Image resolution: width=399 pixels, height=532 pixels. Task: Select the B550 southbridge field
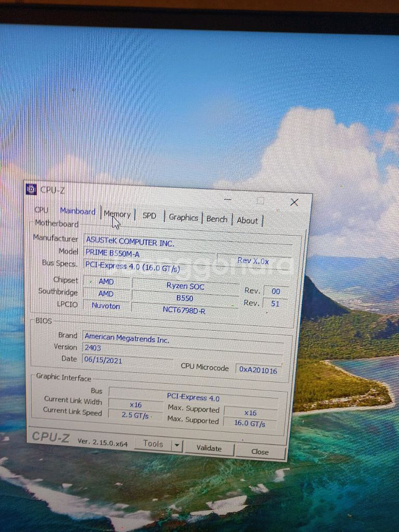tap(185, 298)
